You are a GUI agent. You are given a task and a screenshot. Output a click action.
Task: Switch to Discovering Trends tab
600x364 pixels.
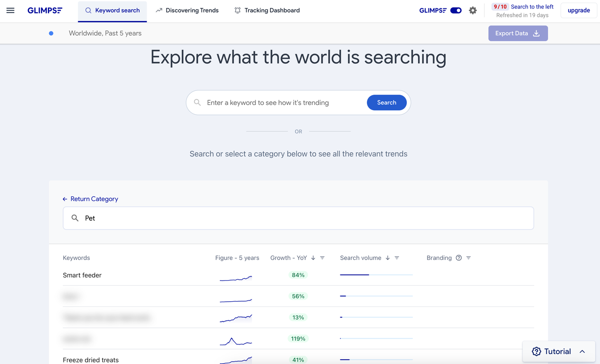(187, 10)
